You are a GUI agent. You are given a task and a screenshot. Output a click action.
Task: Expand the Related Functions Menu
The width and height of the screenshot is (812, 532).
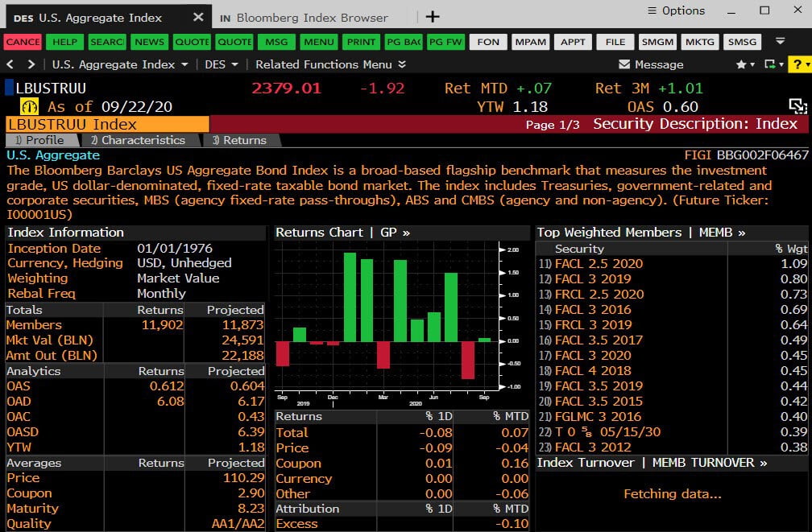330,64
